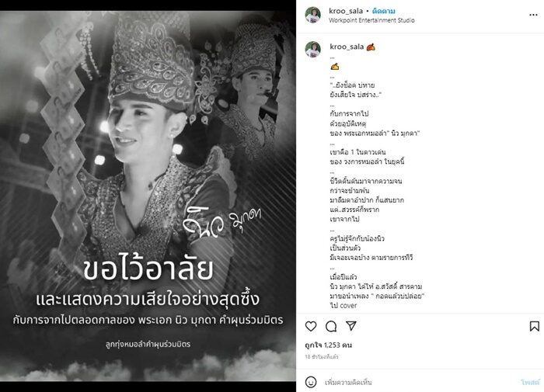Click the ขอไว้อาลัย headline on image

pyautogui.click(x=148, y=269)
